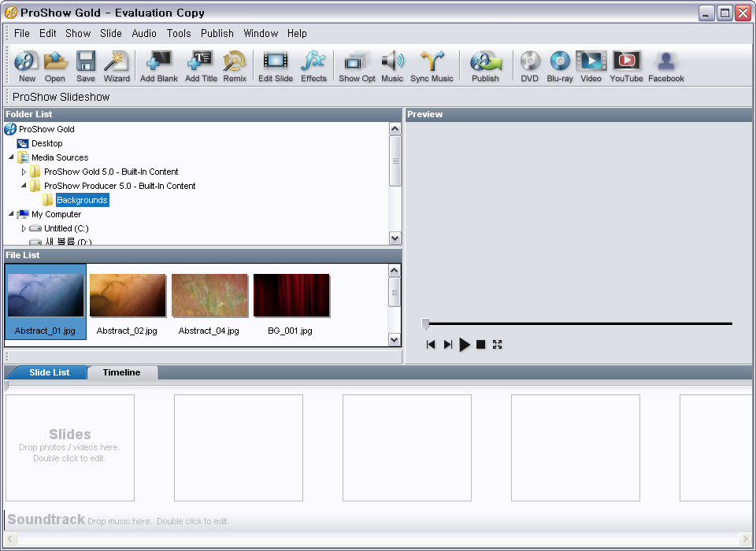The image size is (756, 551).
Task: Jump to next slide in preview
Action: 448,344
